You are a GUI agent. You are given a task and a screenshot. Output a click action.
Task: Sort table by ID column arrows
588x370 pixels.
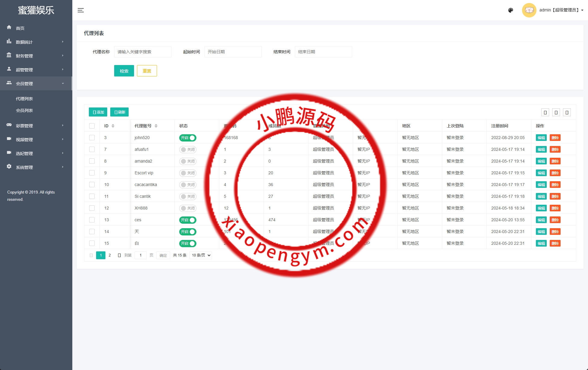(x=113, y=126)
